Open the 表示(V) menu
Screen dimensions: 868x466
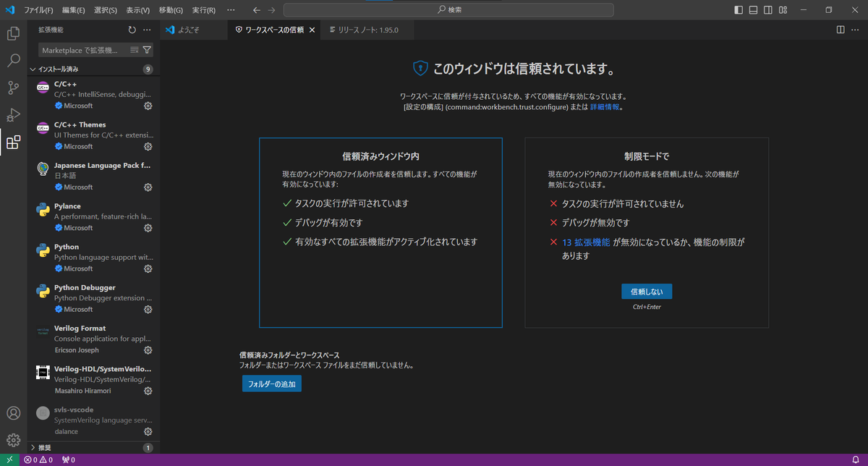pyautogui.click(x=137, y=10)
